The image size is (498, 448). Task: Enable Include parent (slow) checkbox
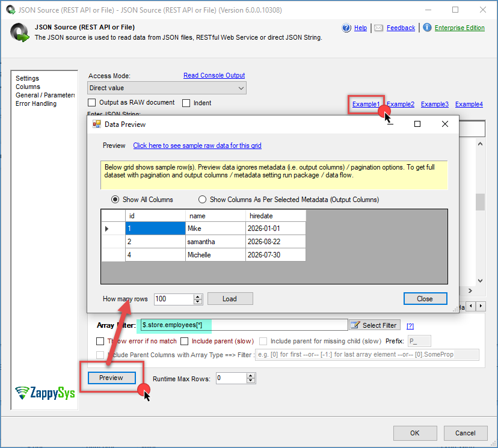coord(184,341)
